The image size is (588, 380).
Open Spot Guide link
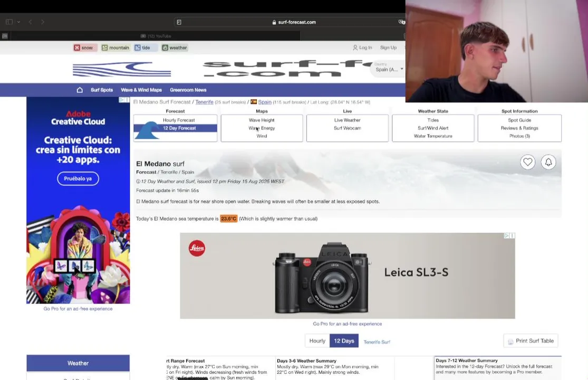(519, 120)
